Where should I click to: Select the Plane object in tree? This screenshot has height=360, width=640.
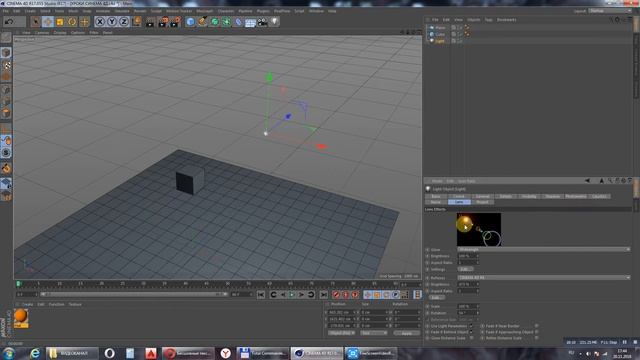440,28
